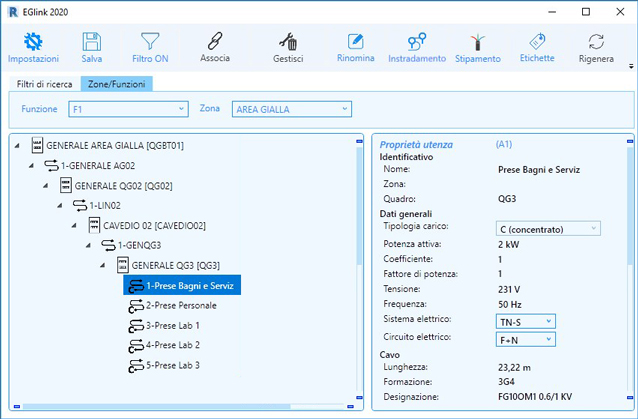The image size is (638, 419).
Task: Select the Zone/Funzioni tab
Action: 117,84
